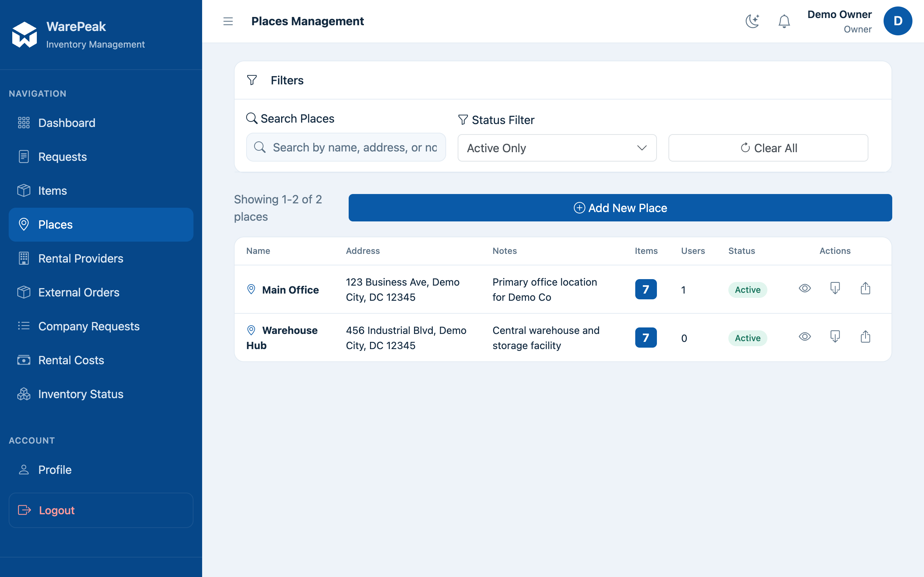Screen dimensions: 924x577
Task: View Warehouse Hub details eye icon
Action: (805, 337)
